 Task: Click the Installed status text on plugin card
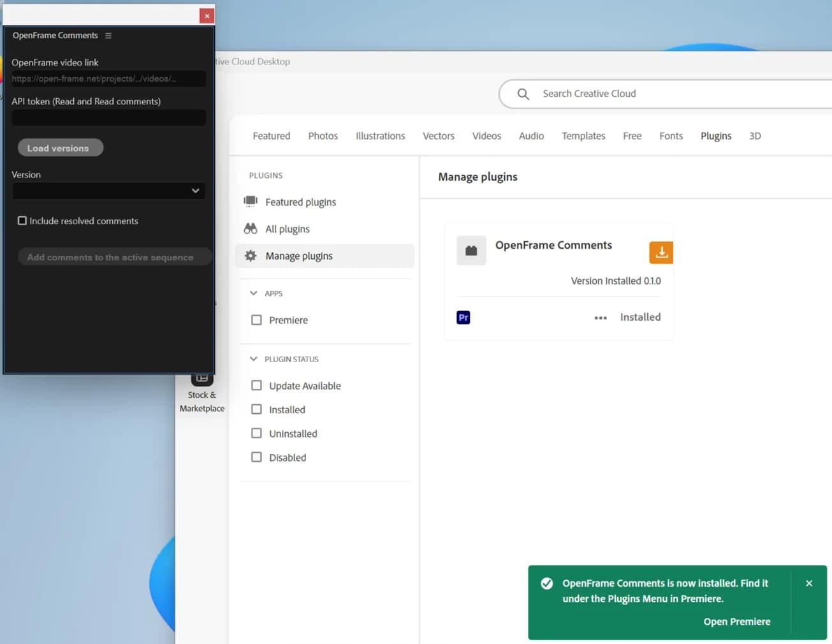640,317
